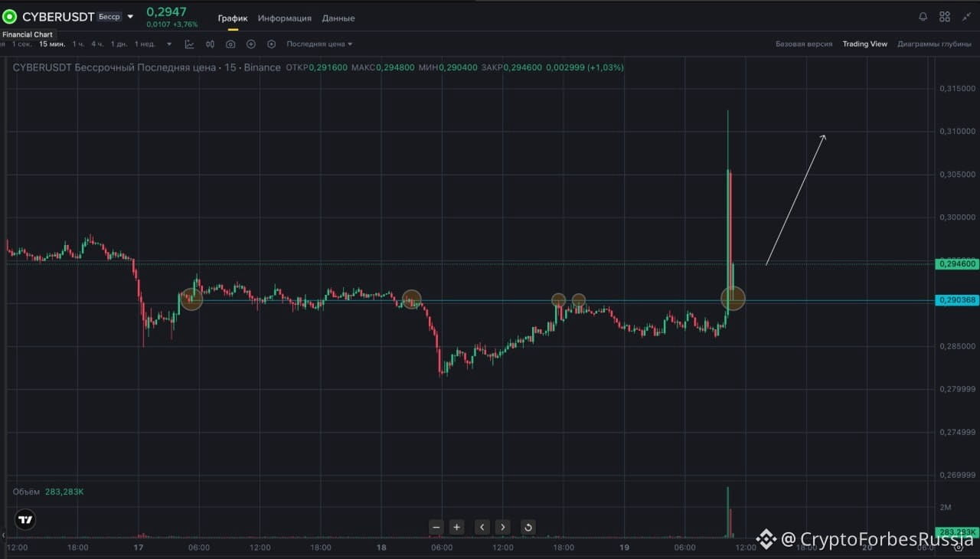Switch to the График tab
Viewport: 980px width, 559px height.
click(233, 18)
